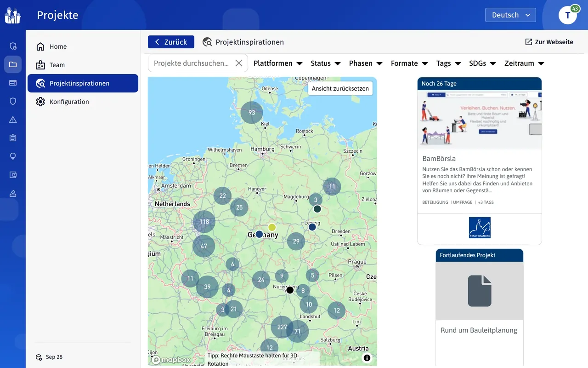
Task: Follow the Zur Webseite link
Action: tap(549, 42)
